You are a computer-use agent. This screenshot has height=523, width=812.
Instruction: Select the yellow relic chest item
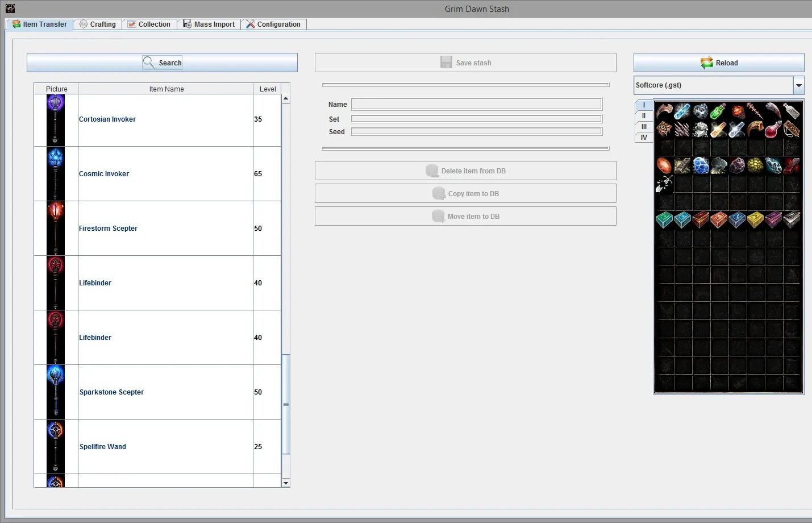[x=755, y=220]
